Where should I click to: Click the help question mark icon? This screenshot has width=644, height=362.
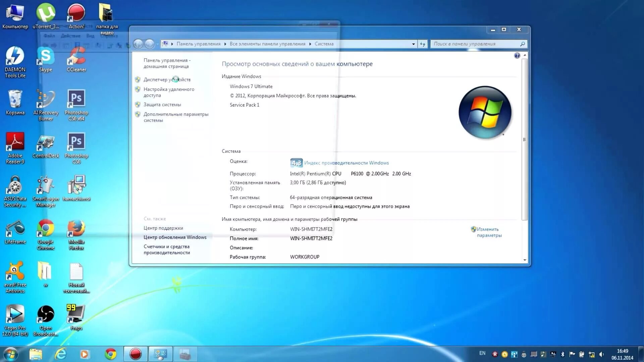tap(517, 56)
